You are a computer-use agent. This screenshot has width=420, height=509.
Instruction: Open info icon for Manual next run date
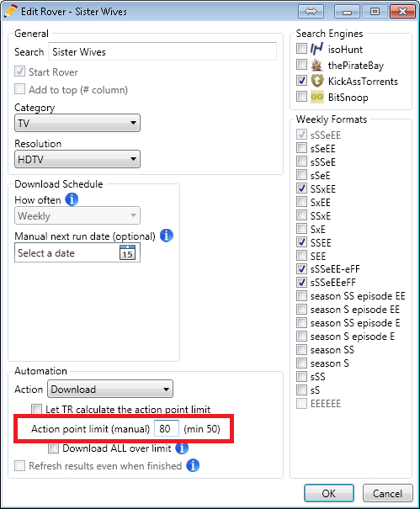coord(167,236)
